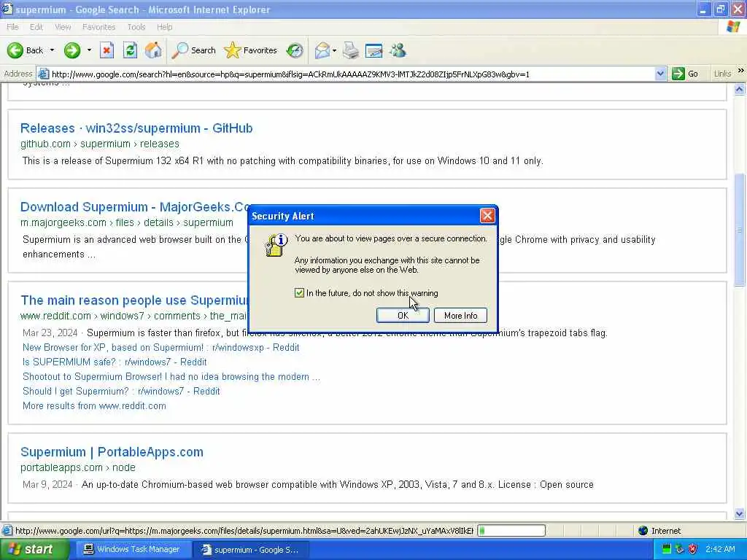Click the Security Alert lock info icon

click(276, 245)
